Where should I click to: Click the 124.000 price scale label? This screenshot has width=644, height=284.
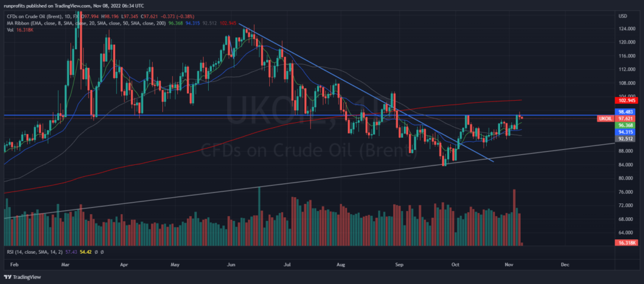tap(625, 28)
